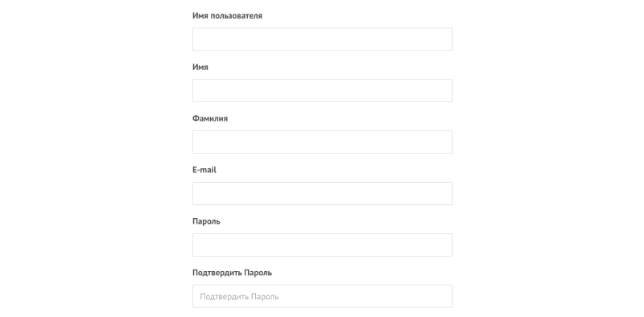This screenshot has height=317, width=644.
Task: Select the Фамилия input box
Action: pos(323,142)
